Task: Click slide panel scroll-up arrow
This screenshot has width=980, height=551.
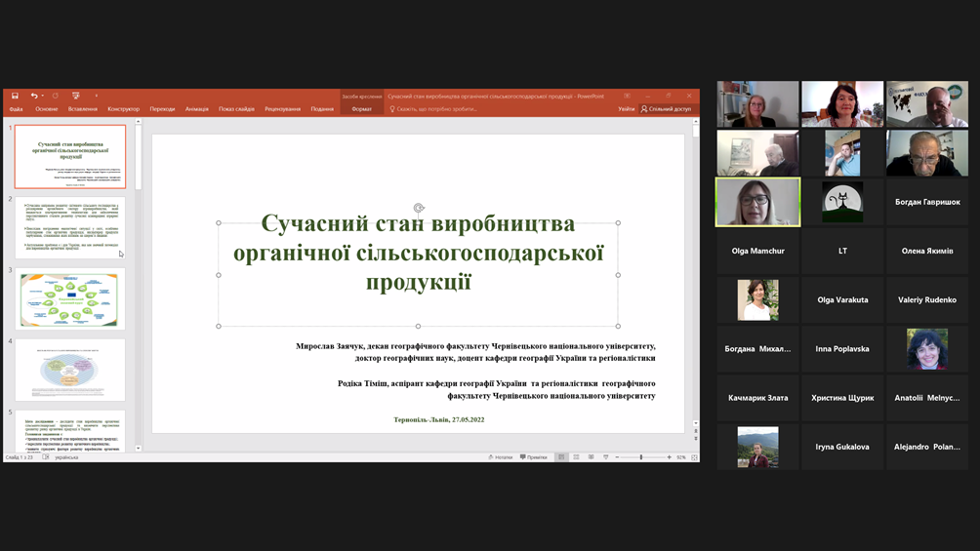Action: tap(139, 122)
